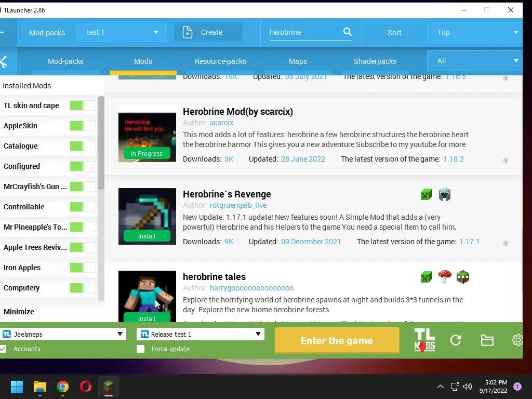Open author link harrygooooooooooooooo

(252, 288)
